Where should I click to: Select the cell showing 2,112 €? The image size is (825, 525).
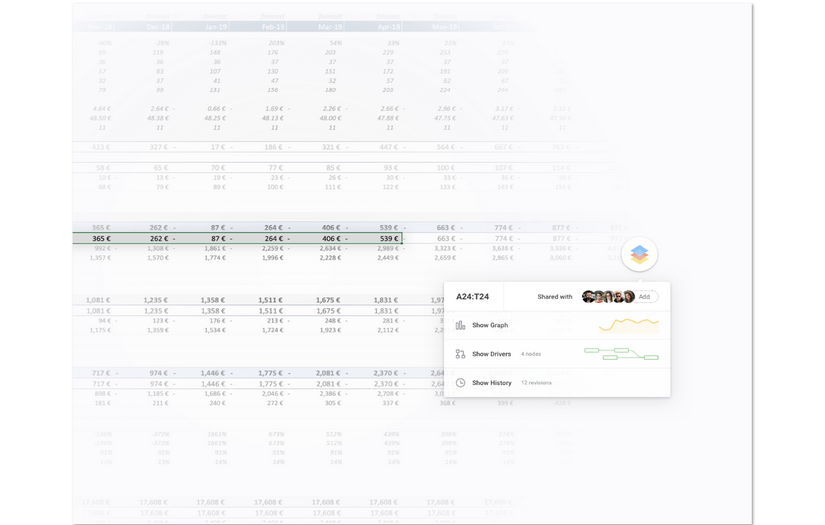click(388, 330)
